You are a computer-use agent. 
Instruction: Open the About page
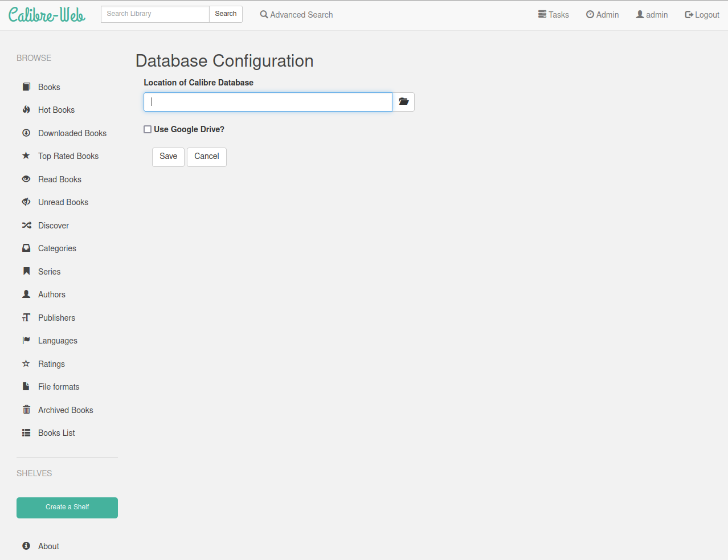point(48,546)
